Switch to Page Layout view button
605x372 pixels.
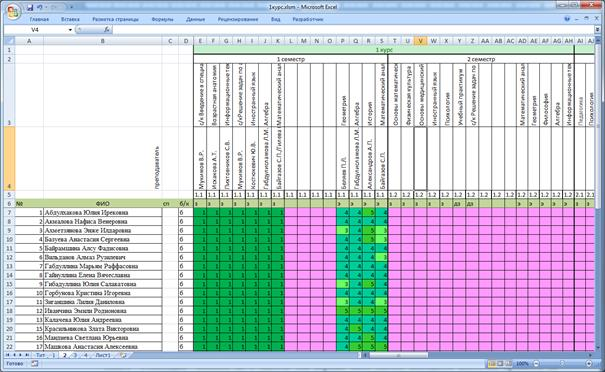(x=500, y=364)
